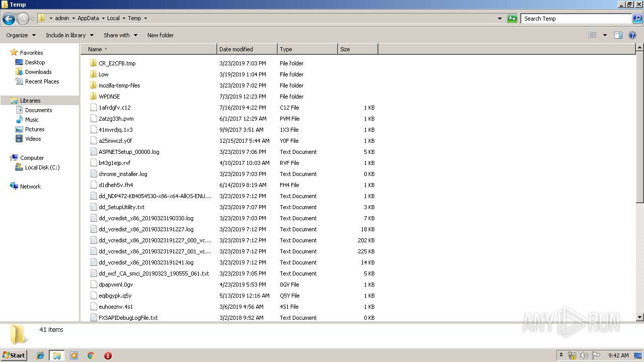Select Network in navigation pane
This screenshot has width=644, height=362.
[30, 187]
